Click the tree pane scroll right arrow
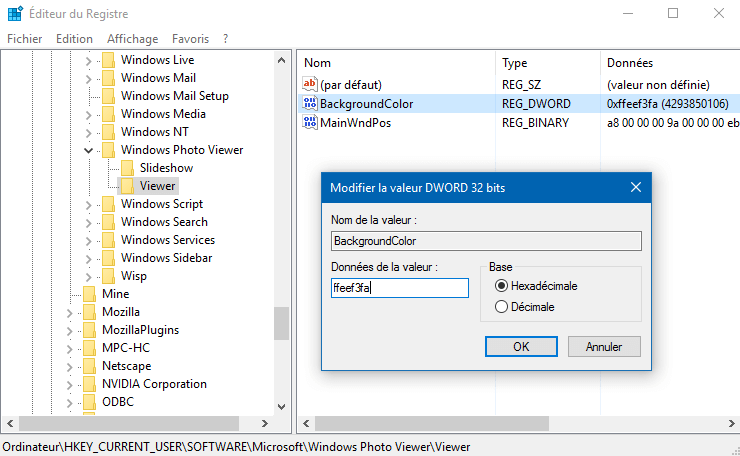The height and width of the screenshot is (456, 740). (x=265, y=423)
